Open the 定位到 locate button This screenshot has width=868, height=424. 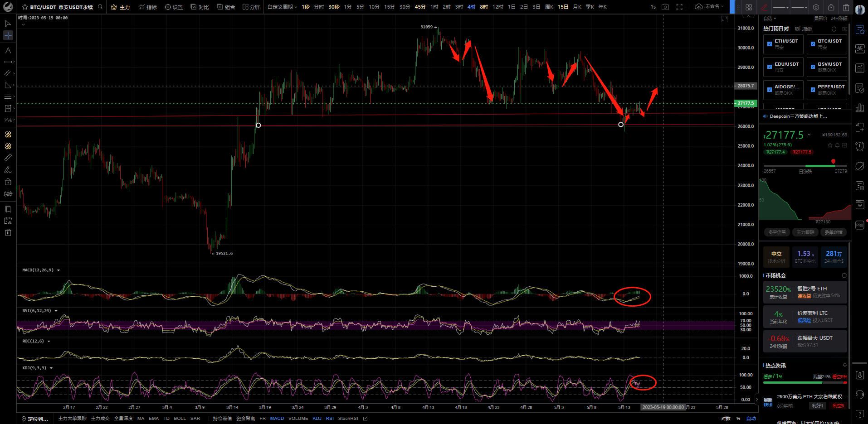point(35,419)
